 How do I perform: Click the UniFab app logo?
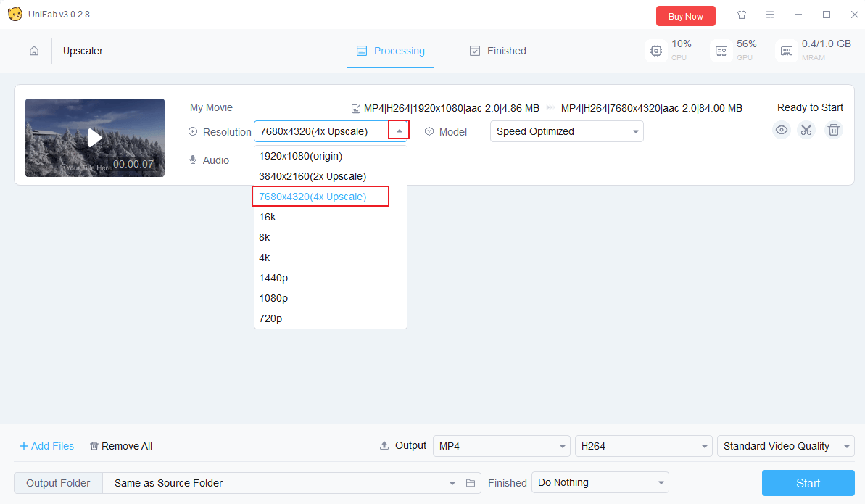click(x=15, y=14)
